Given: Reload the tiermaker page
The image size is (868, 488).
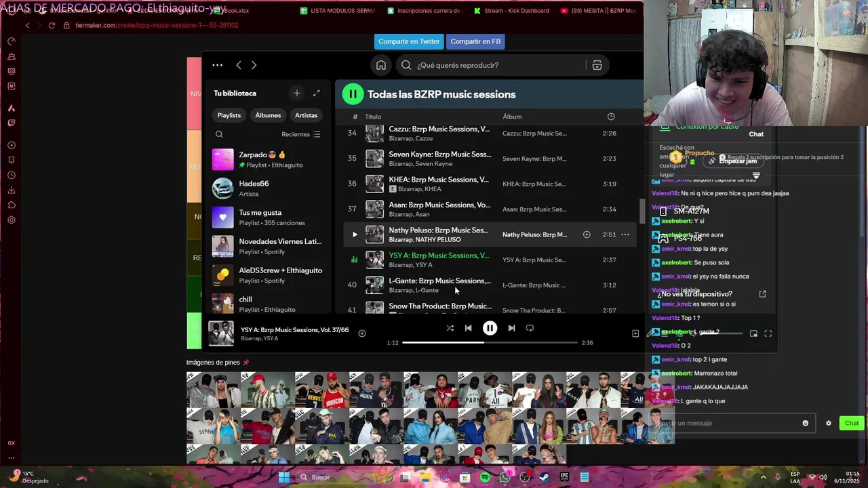Looking at the screenshot, I should pyautogui.click(x=52, y=25).
